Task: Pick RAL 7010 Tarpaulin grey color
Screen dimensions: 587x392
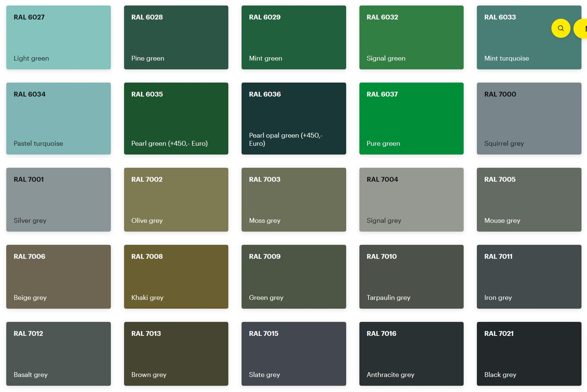Action: point(411,277)
